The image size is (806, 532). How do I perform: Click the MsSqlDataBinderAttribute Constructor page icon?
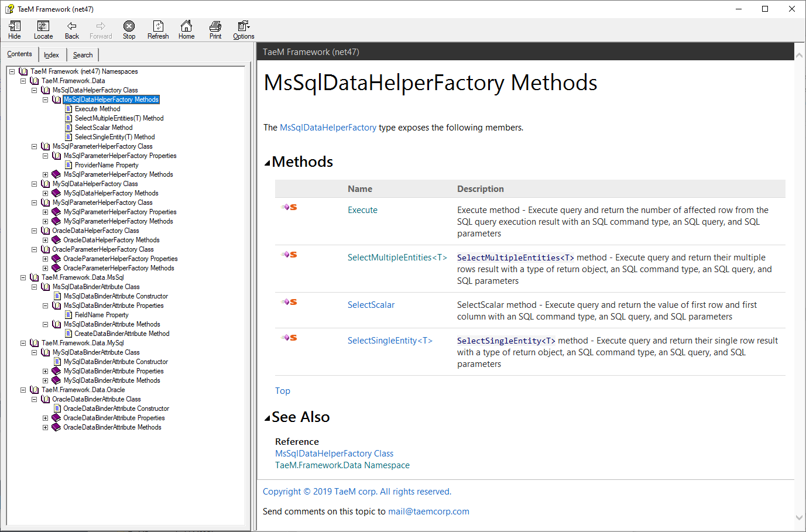pyautogui.click(x=57, y=296)
